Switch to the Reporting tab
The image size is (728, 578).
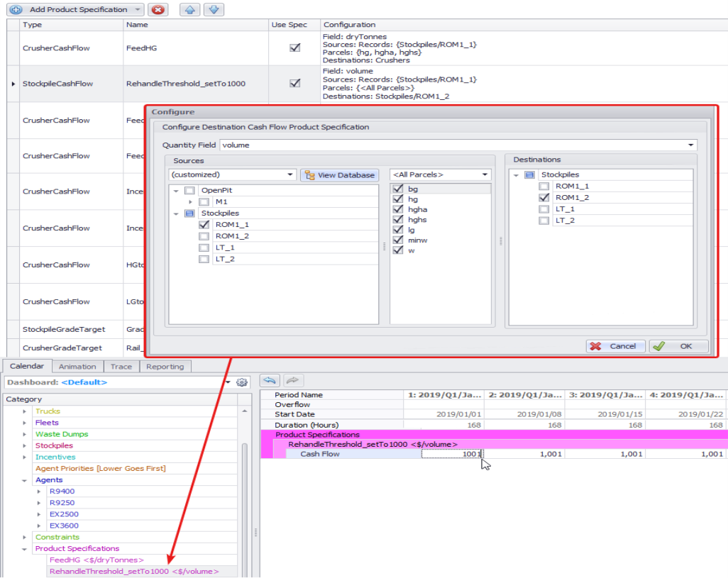(165, 367)
